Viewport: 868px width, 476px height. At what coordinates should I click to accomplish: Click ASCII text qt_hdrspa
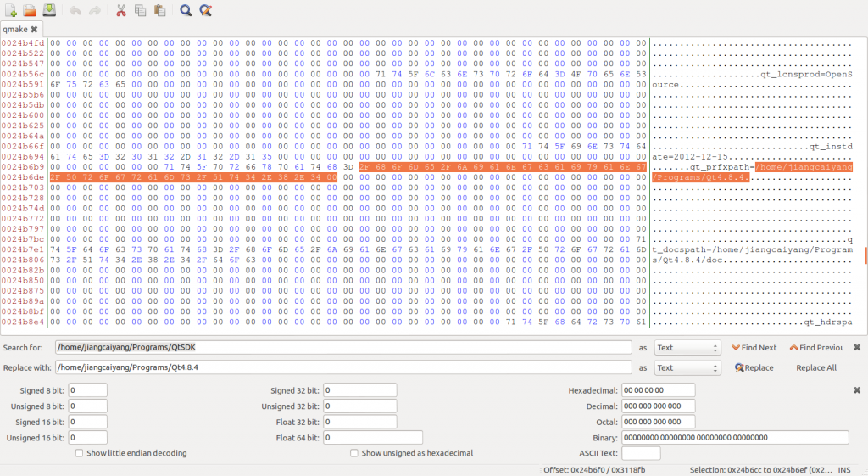[x=828, y=322]
